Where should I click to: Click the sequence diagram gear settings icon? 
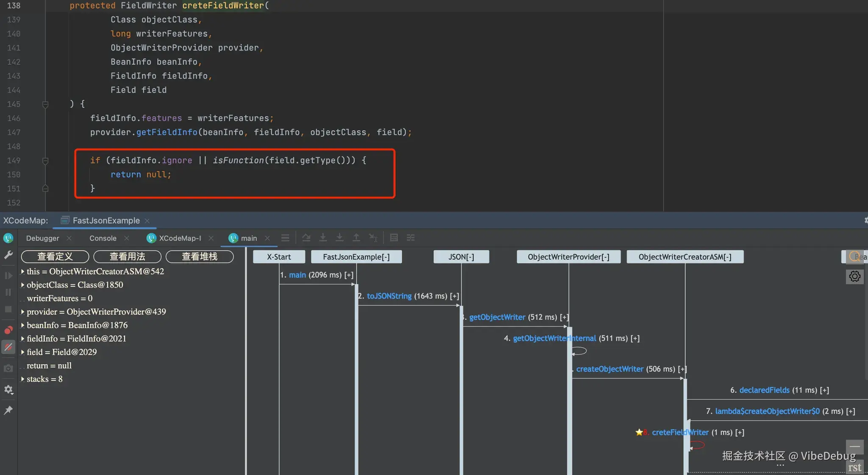[854, 277]
